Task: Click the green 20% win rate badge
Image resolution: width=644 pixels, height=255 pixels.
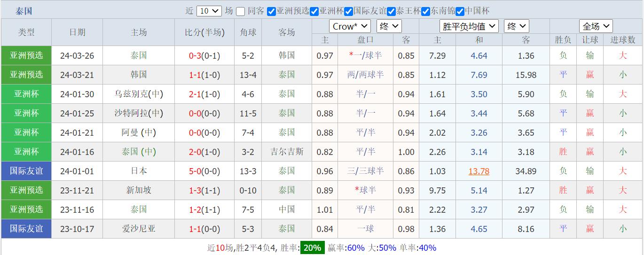Action: [312, 248]
